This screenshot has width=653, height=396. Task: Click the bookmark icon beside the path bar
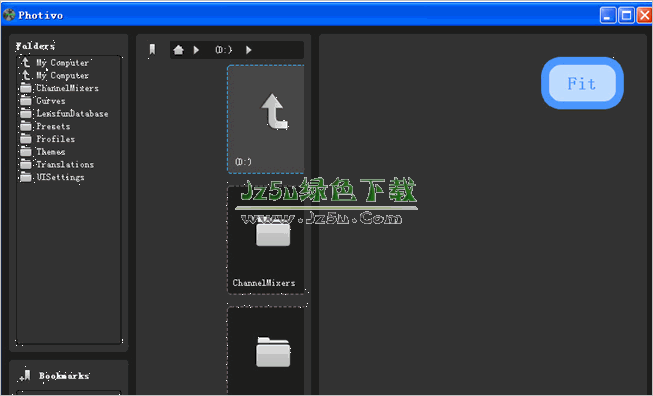click(x=152, y=50)
